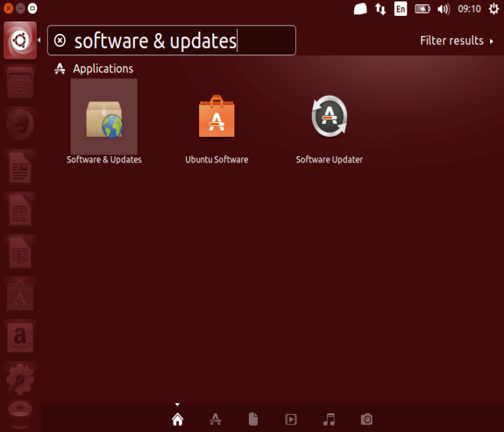Expand the Filter results panel
This screenshot has height=432, width=504.
(x=456, y=41)
